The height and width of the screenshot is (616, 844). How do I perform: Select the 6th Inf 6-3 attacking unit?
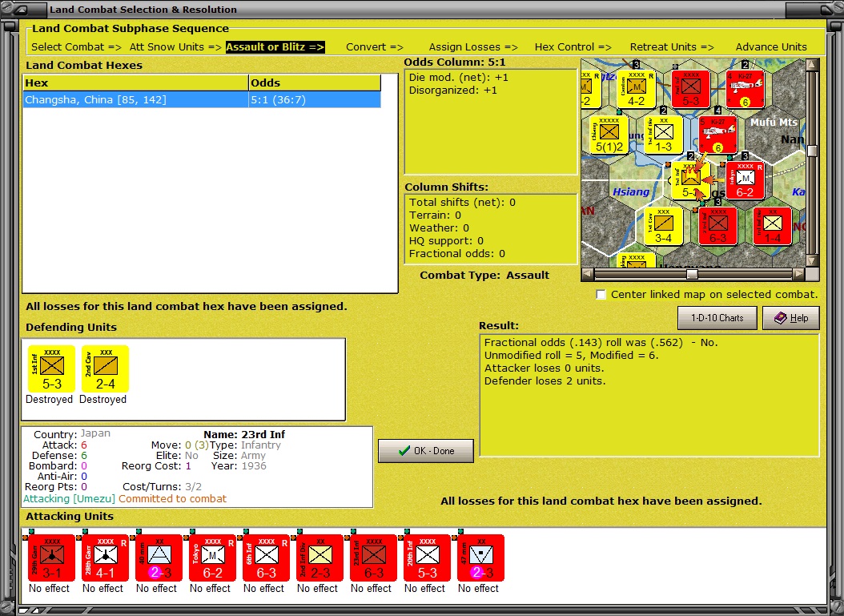[267, 558]
